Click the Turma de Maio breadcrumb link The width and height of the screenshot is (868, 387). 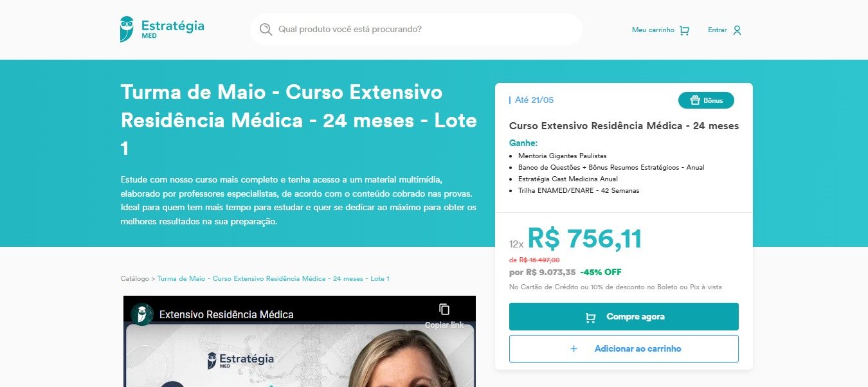[x=273, y=278]
